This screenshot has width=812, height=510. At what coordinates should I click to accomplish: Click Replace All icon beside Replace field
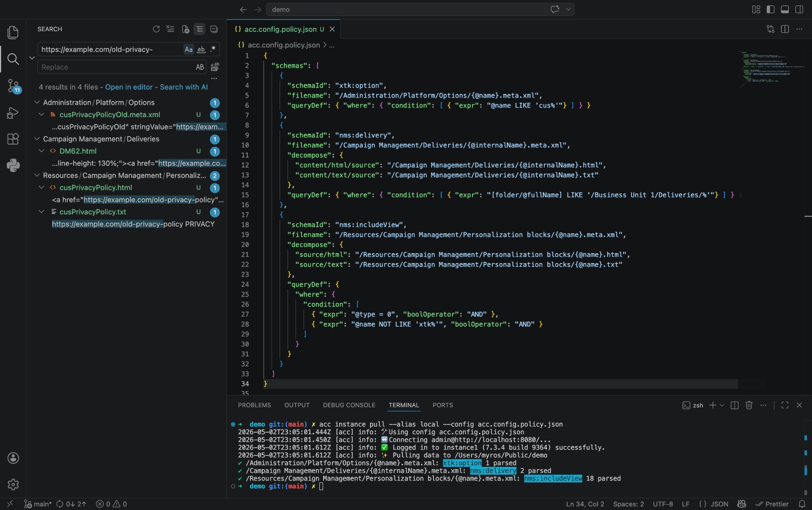point(215,67)
